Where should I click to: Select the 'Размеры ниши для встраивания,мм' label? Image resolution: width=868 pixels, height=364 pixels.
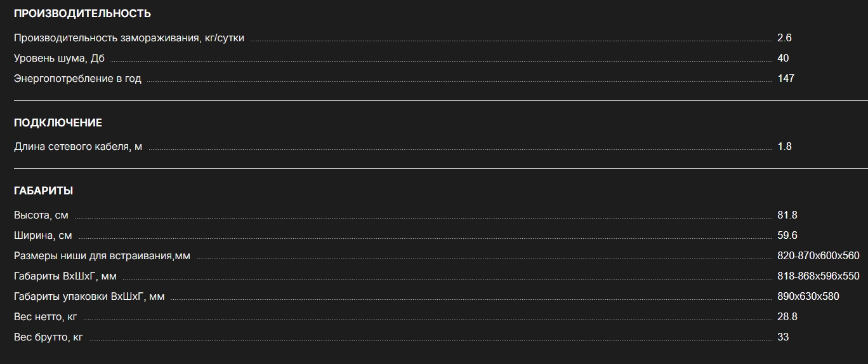tap(102, 256)
